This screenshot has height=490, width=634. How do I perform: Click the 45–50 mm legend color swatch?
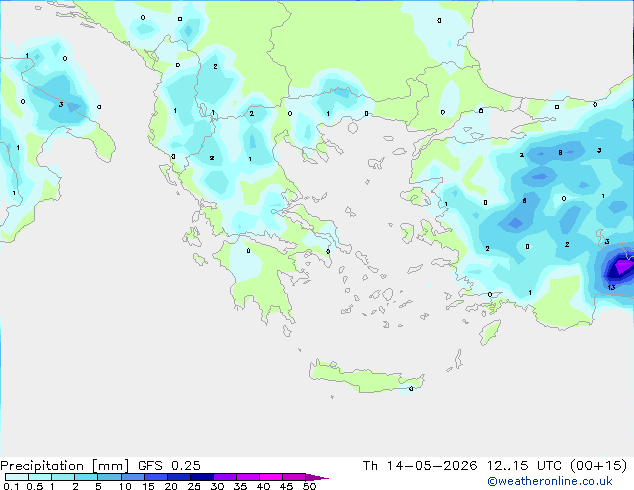click(x=294, y=477)
